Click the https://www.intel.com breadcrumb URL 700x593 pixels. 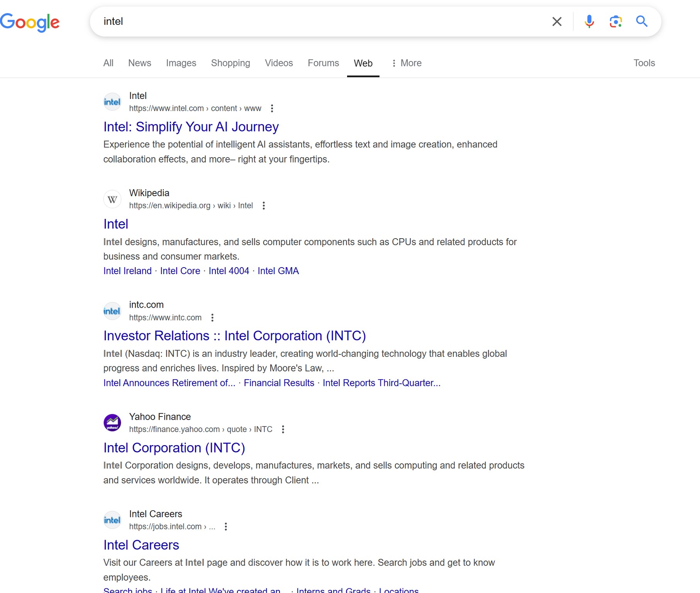(195, 108)
